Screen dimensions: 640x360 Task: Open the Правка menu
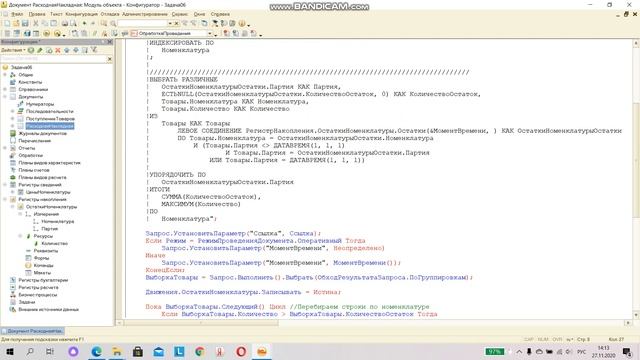click(37, 14)
